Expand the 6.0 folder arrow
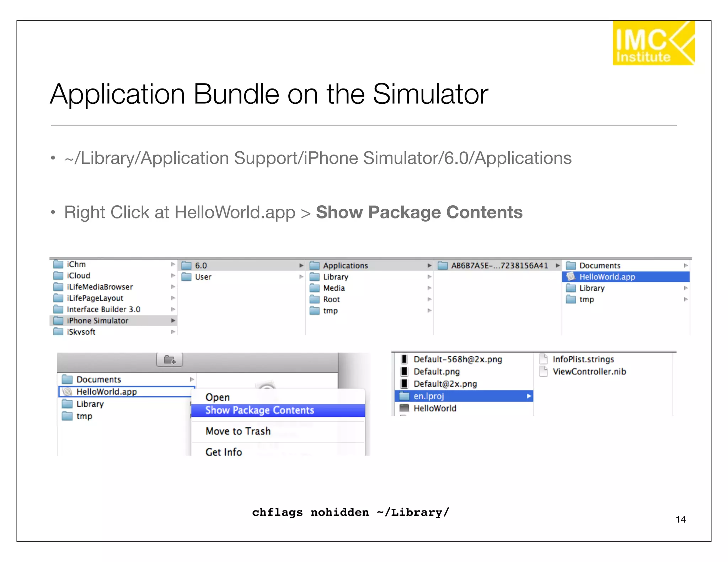This screenshot has width=728, height=562. pos(301,266)
